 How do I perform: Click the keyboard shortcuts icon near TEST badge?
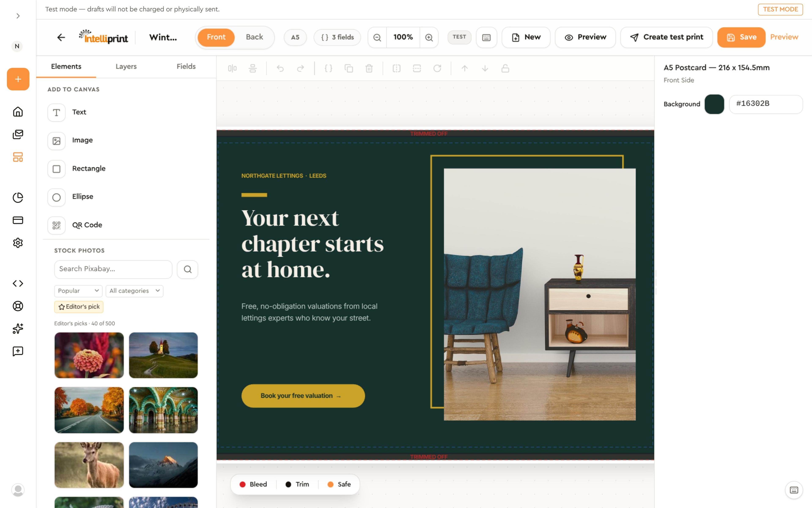[486, 37]
